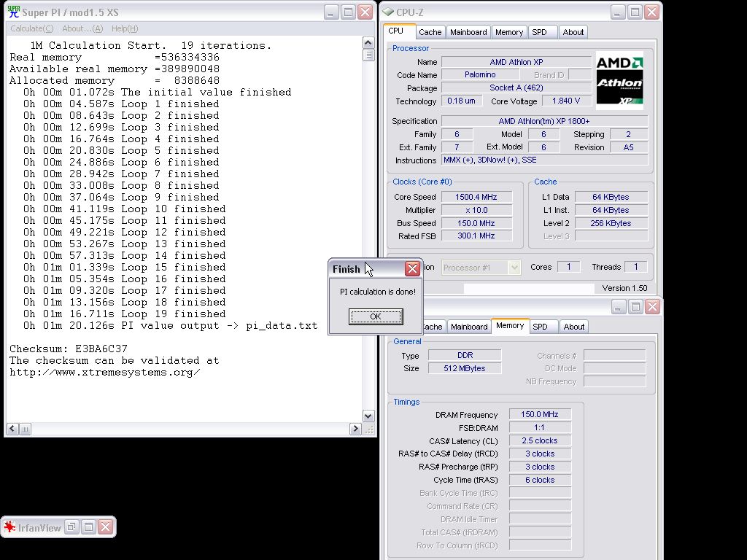Switch to Memory tab in top CPU-Z window
Screen dimensions: 747x560
(508, 32)
